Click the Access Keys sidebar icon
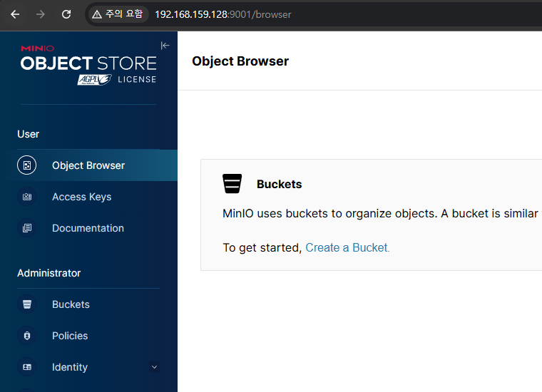This screenshot has width=542, height=392. pos(26,197)
